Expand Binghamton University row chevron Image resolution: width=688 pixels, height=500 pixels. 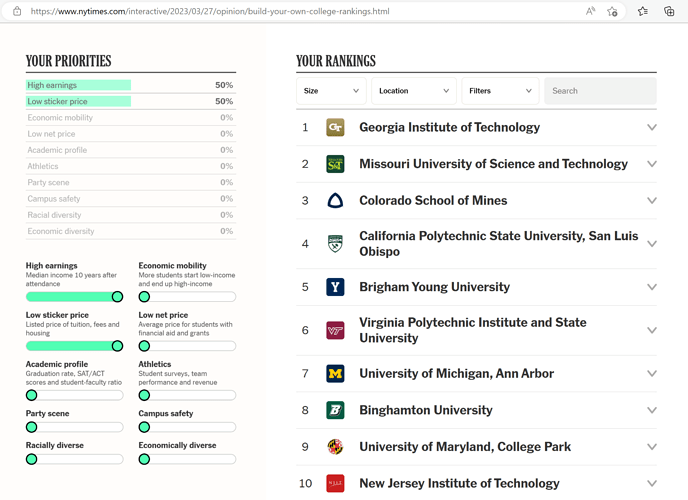tap(652, 410)
